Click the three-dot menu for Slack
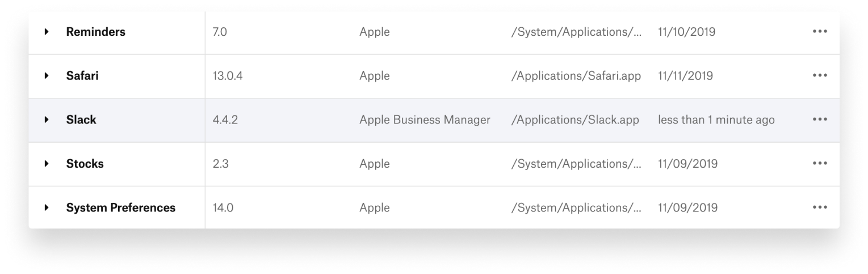This screenshot has height=274, width=868. click(819, 120)
